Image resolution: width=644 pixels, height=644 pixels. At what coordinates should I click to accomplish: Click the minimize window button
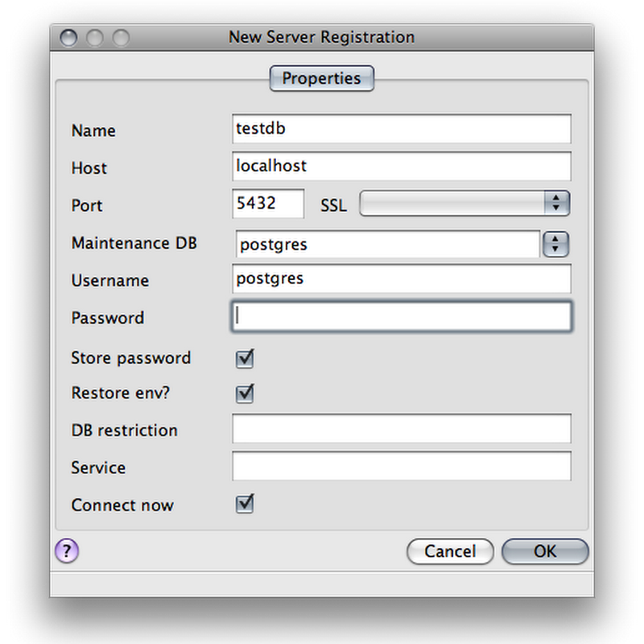(95, 37)
